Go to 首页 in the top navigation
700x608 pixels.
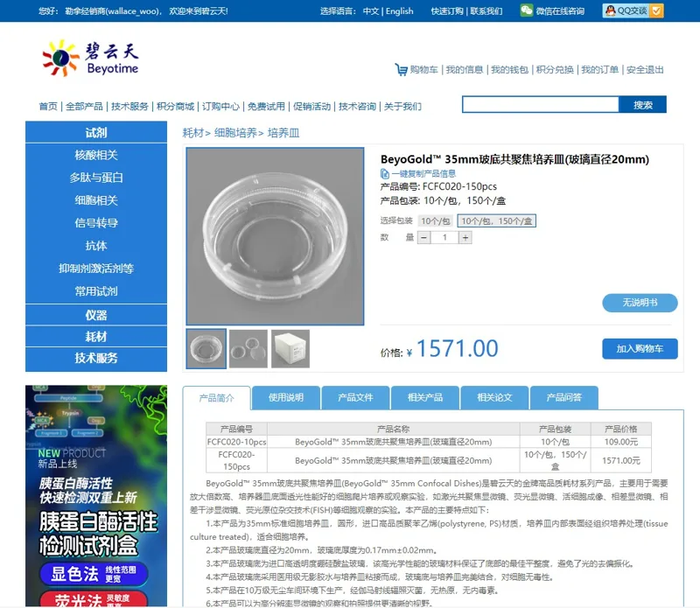[x=48, y=106]
